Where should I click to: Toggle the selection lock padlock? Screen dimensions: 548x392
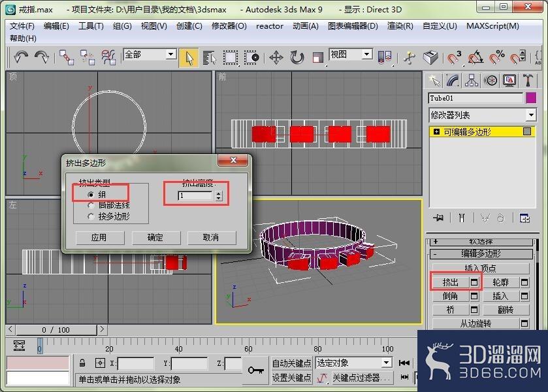(x=82, y=363)
